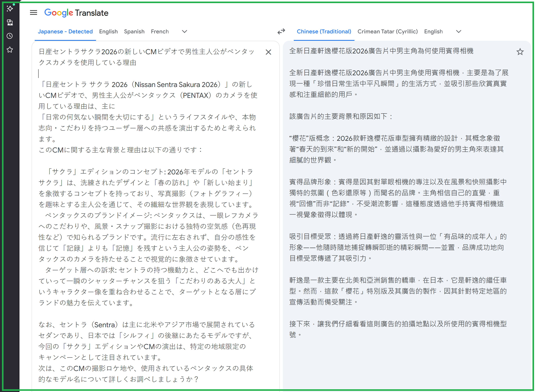Select English as target language
Screen dimensions: 536x392
pyautogui.click(x=433, y=32)
